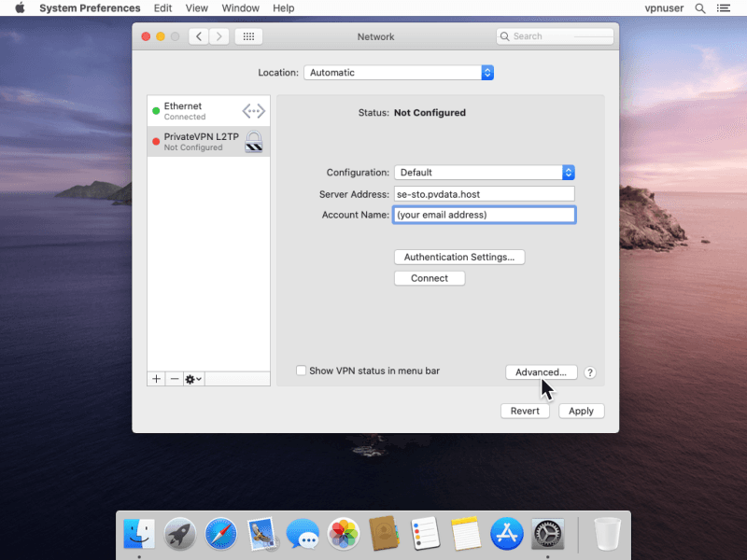Image resolution: width=747 pixels, height=560 pixels.
Task: Click Authentication Settings button
Action: pyautogui.click(x=459, y=257)
